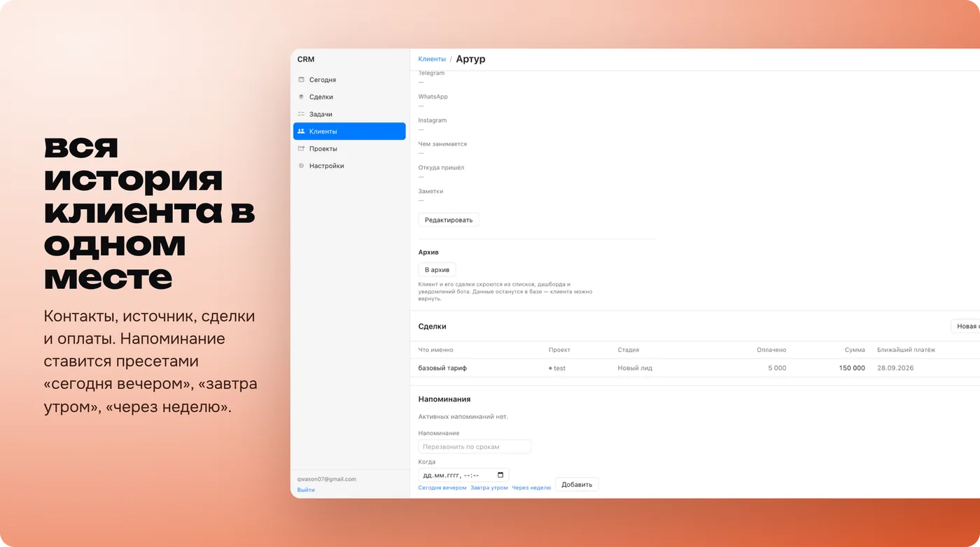The width and height of the screenshot is (980, 547).
Task: Click the 150 000 sum value
Action: (x=852, y=368)
